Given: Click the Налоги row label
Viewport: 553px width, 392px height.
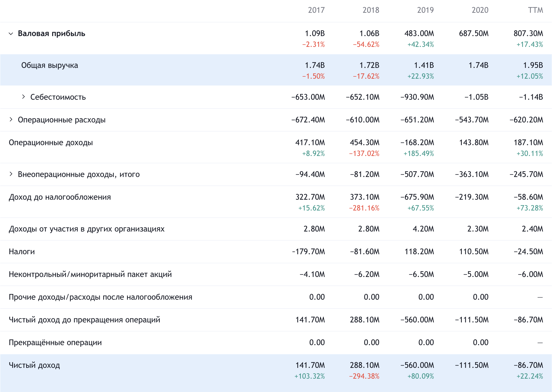Looking at the screenshot, I should 22,252.
